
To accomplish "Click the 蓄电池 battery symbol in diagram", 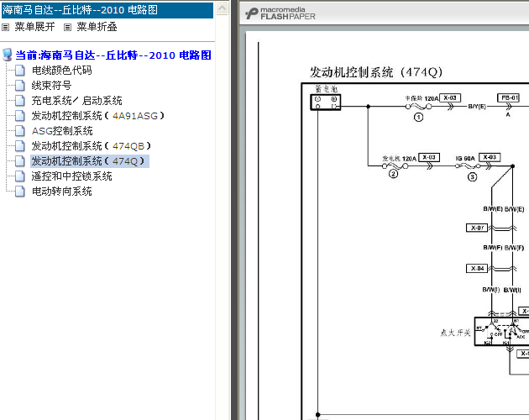I will click(x=326, y=102).
